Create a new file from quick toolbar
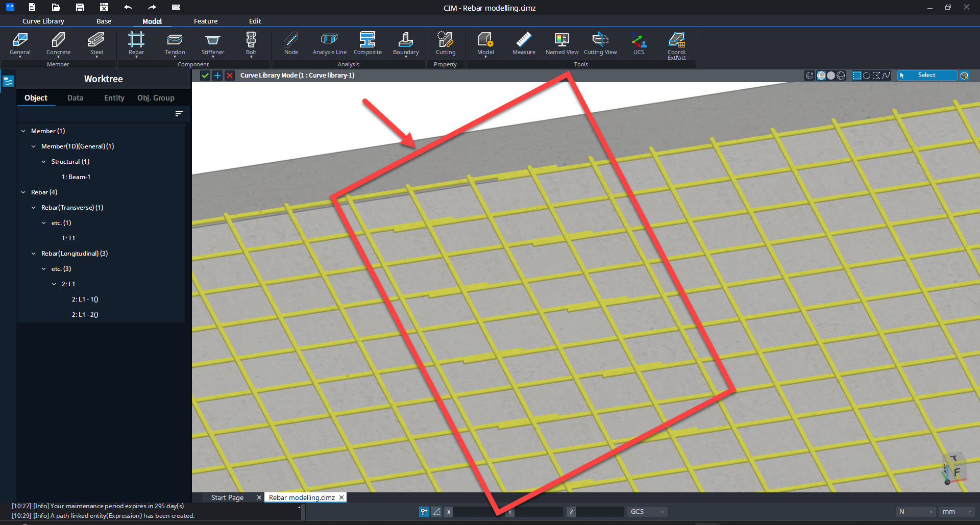The height and width of the screenshot is (525, 980). pos(32,7)
